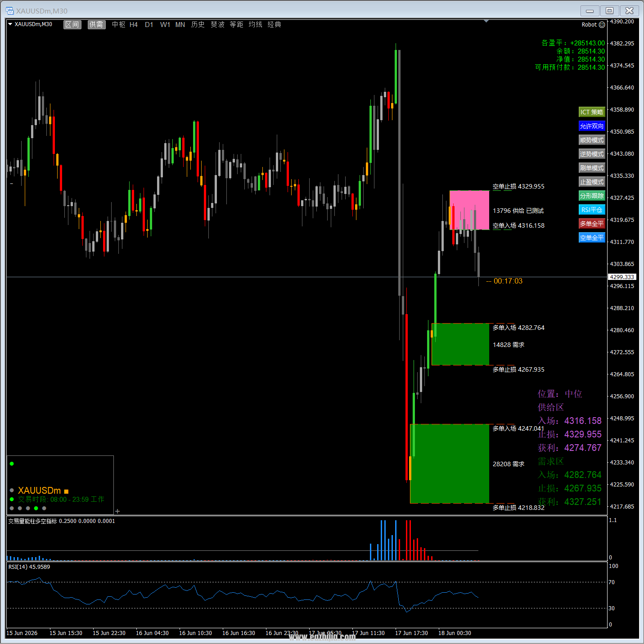Viewport: 644px width, 644px height.
Task: Minimize the XAUUSDm,M30 chart window
Action: tap(590, 10)
